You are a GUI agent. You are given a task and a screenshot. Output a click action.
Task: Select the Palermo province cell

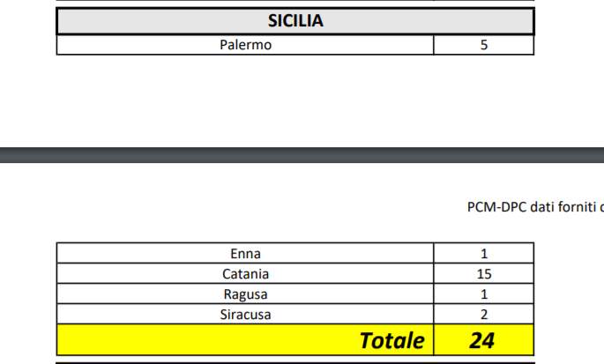click(x=245, y=45)
